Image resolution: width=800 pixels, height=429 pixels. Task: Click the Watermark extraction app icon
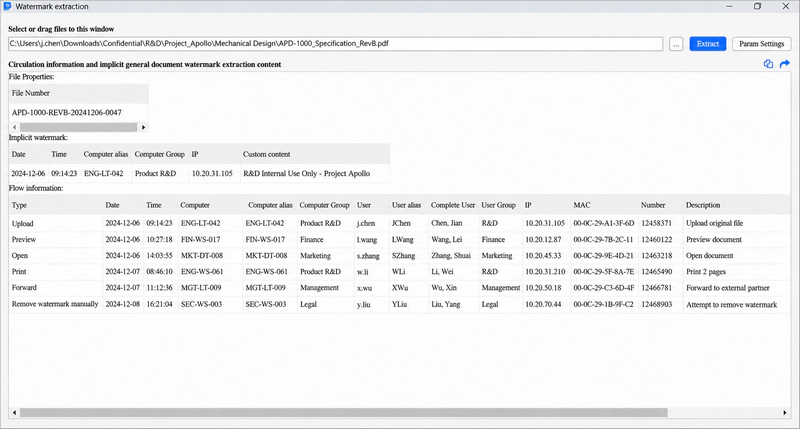[7, 7]
